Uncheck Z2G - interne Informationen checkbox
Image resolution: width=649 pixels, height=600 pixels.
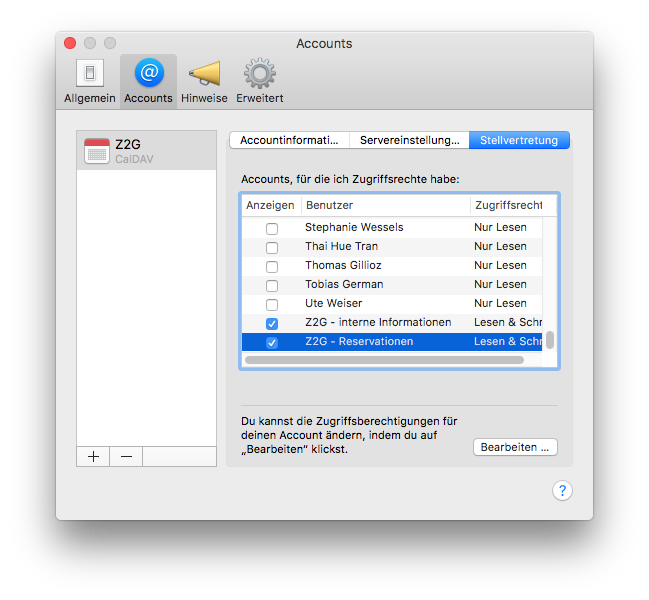(x=272, y=324)
